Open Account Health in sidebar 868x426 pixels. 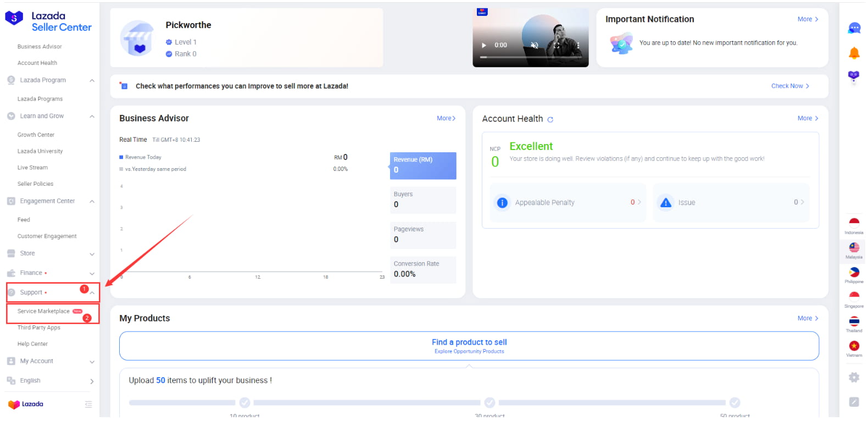coord(37,63)
